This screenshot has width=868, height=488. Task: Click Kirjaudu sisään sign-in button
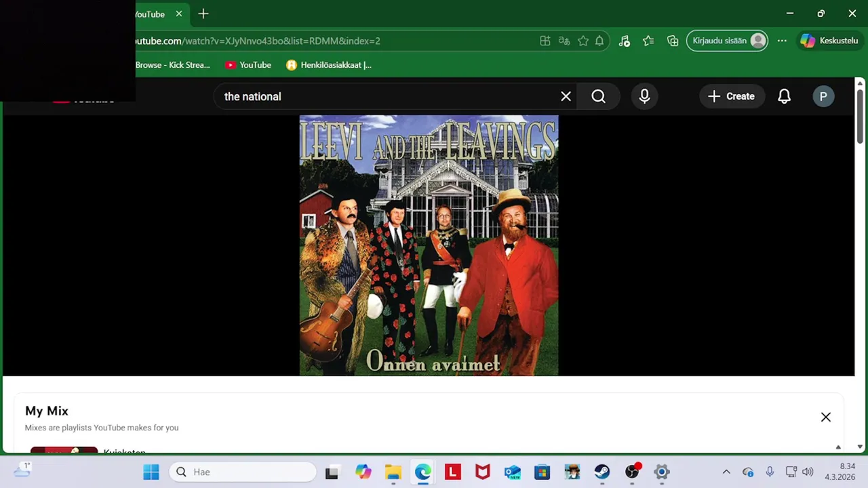[728, 41]
